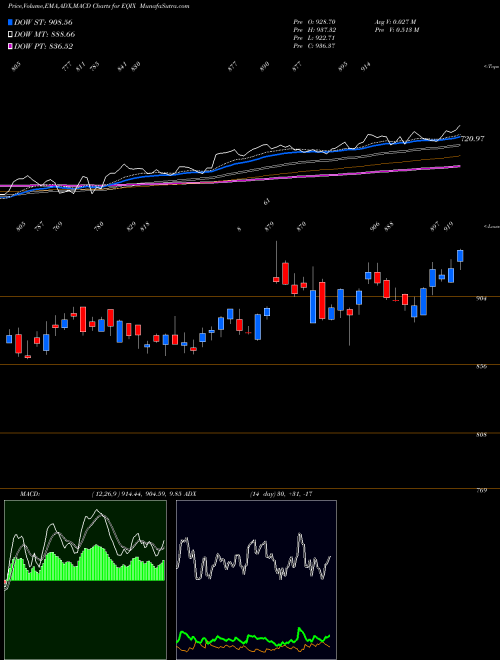Click the Pre C: 936.37 value
The height and width of the screenshot is (660, 500).
(x=314, y=46)
